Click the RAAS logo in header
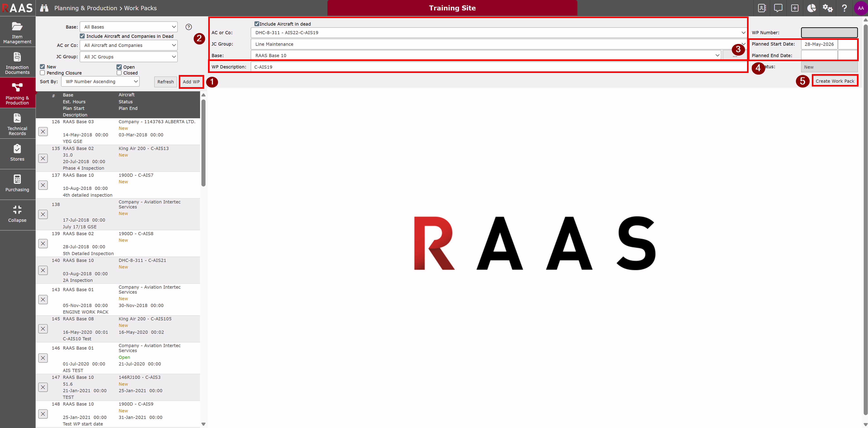 [17, 8]
